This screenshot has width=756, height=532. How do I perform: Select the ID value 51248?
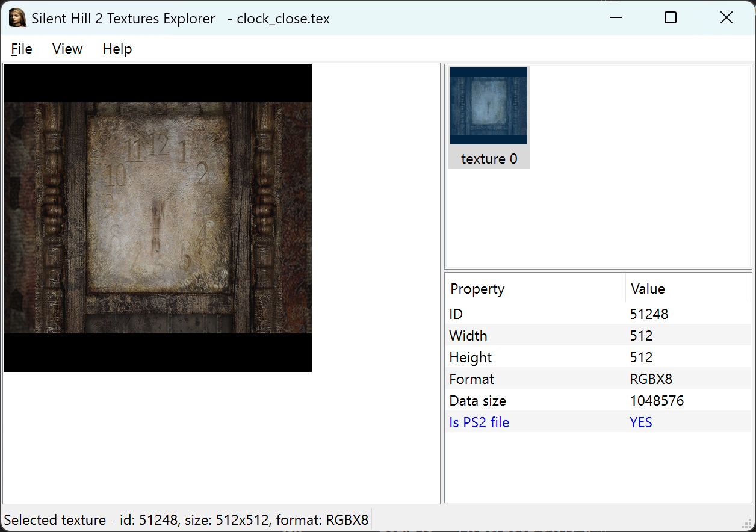click(x=649, y=314)
